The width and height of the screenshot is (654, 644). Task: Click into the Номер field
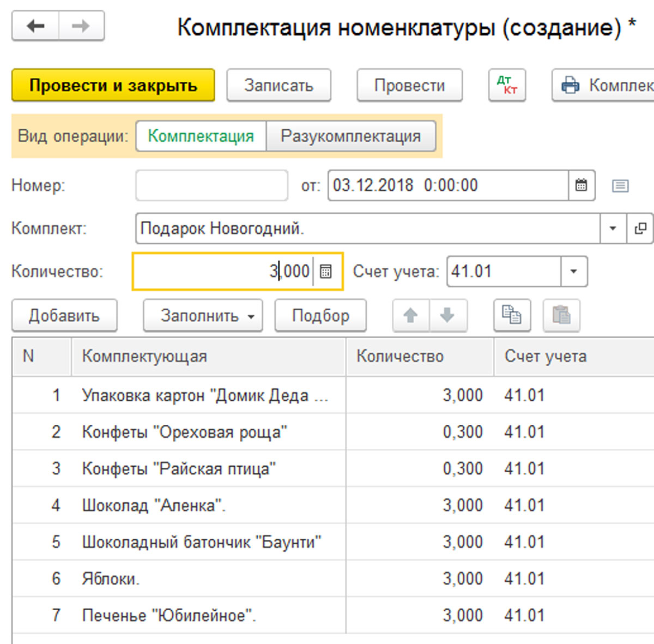coord(211,185)
